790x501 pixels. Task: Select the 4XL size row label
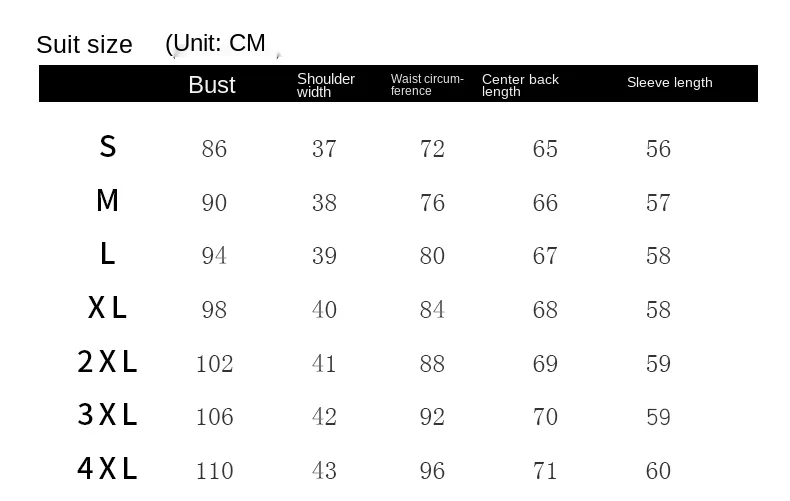pos(107,468)
